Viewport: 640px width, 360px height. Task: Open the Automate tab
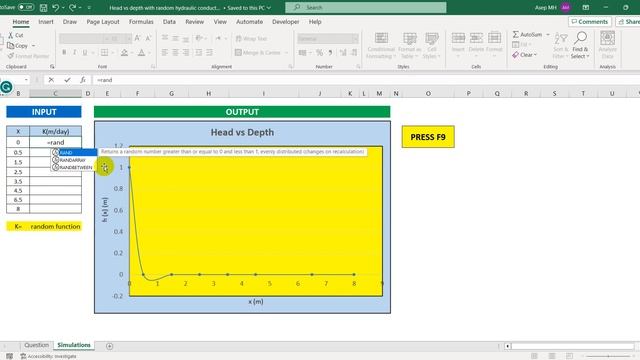pos(249,22)
